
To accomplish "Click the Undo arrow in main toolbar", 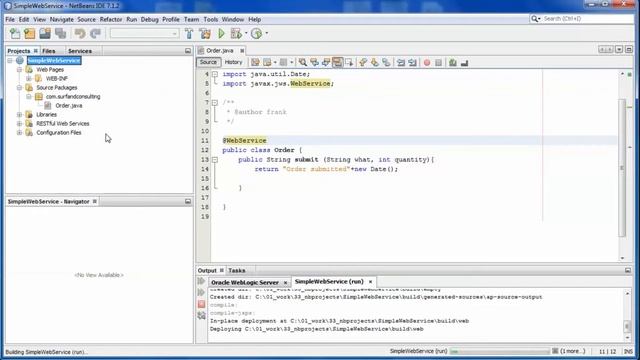I will pos(80,33).
